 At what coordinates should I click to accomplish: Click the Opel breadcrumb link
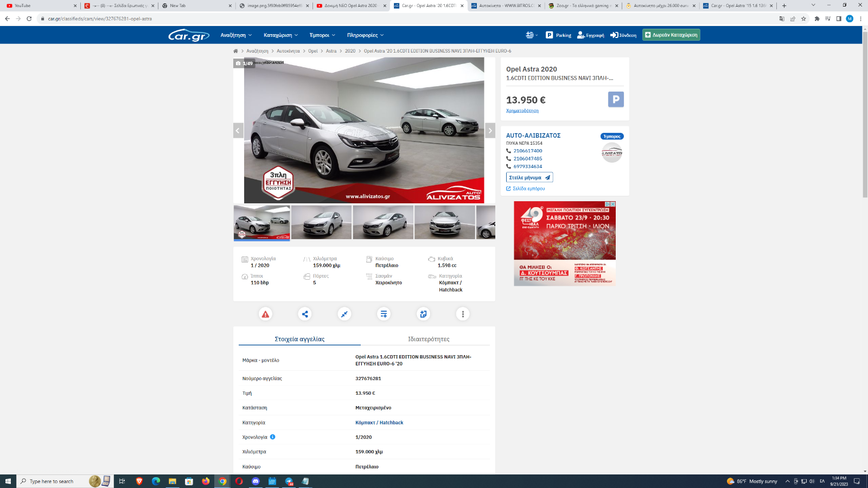[x=313, y=51]
